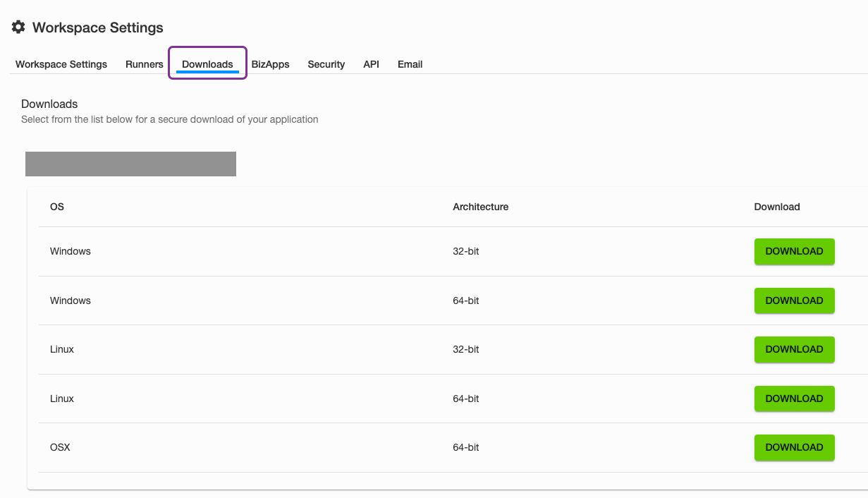Download the OSX 64-bit application
The image size is (868, 498).
point(795,448)
